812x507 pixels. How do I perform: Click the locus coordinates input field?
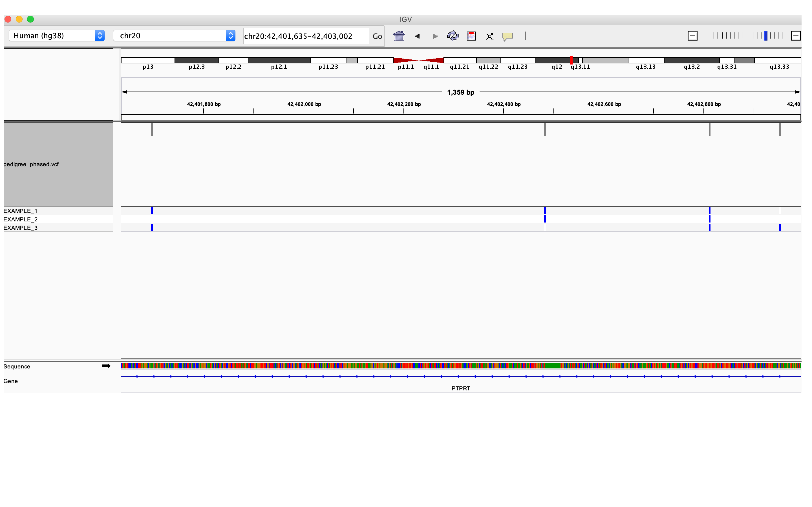305,36
